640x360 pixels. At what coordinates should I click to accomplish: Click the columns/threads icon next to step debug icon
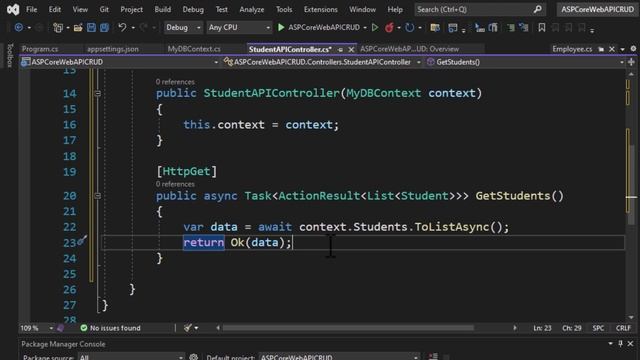(x=493, y=27)
